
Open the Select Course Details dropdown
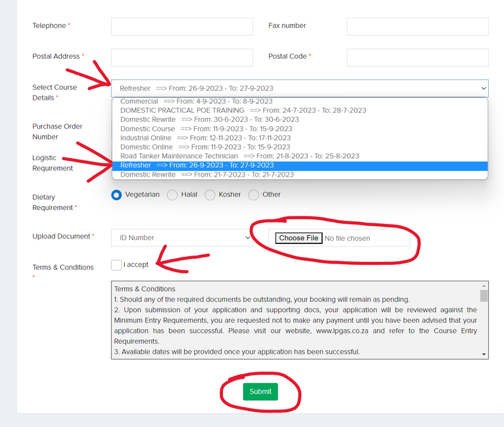pos(299,88)
